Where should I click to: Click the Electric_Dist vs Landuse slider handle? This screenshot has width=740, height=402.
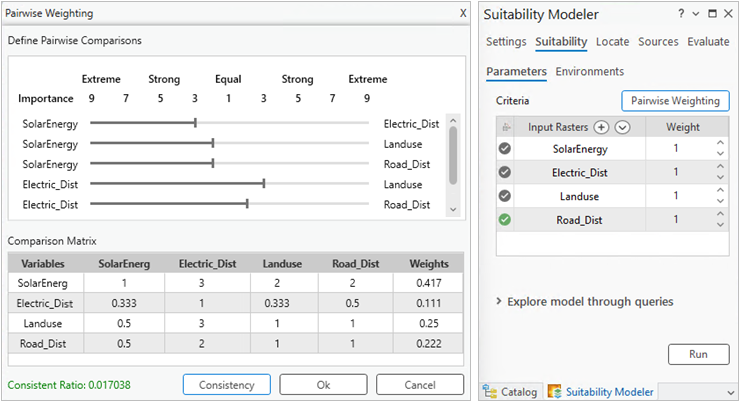(264, 184)
